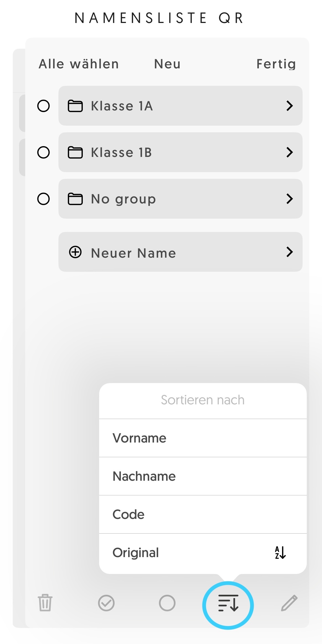
Task: Tap the Neu button
Action: [x=167, y=64]
